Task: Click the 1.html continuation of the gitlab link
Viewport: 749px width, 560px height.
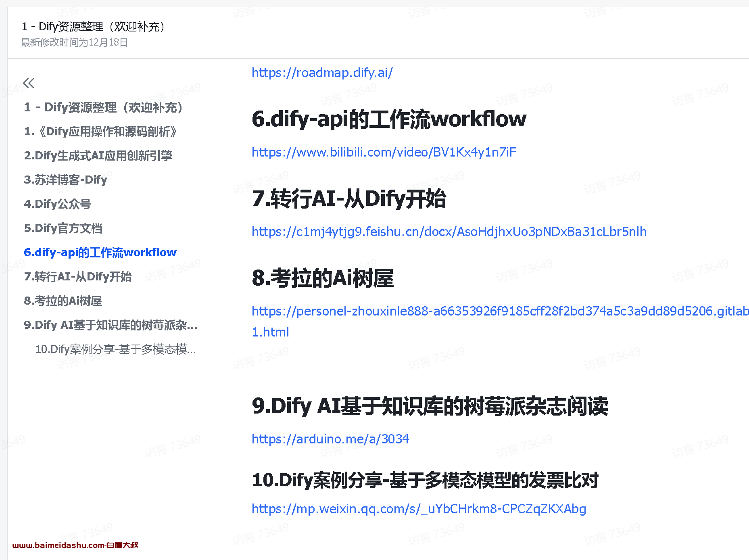Action: point(270,332)
